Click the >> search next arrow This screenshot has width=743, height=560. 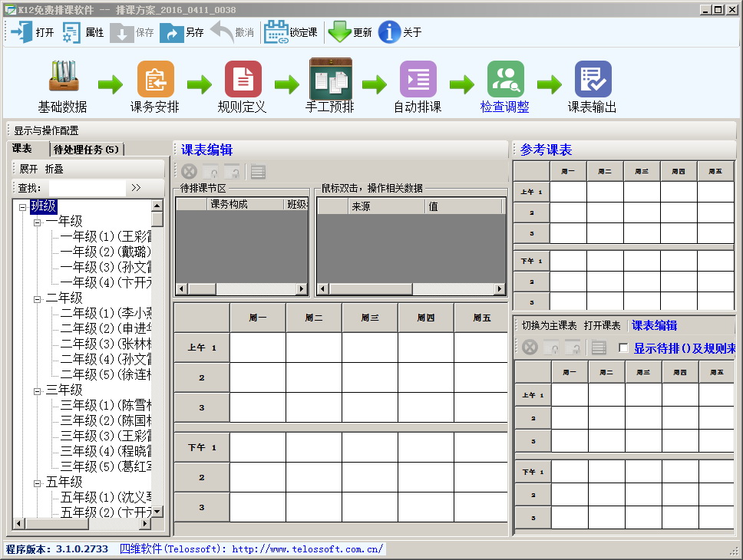click(136, 188)
